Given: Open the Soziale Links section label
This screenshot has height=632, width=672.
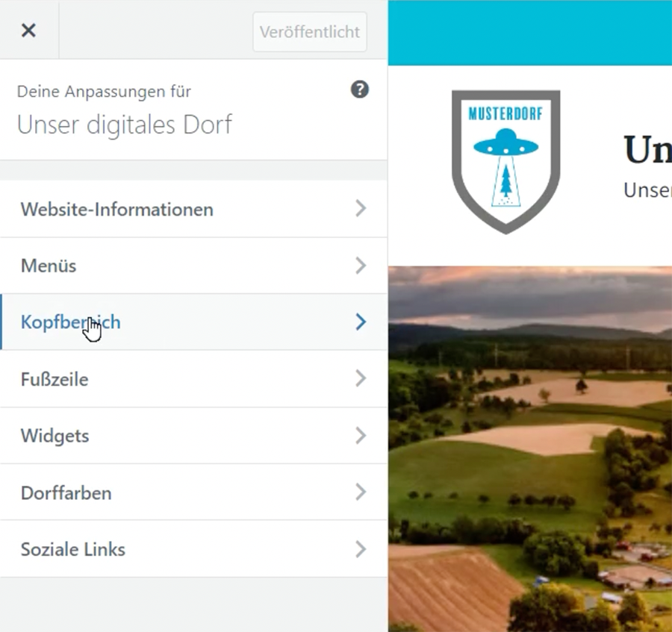Looking at the screenshot, I should 73,550.
